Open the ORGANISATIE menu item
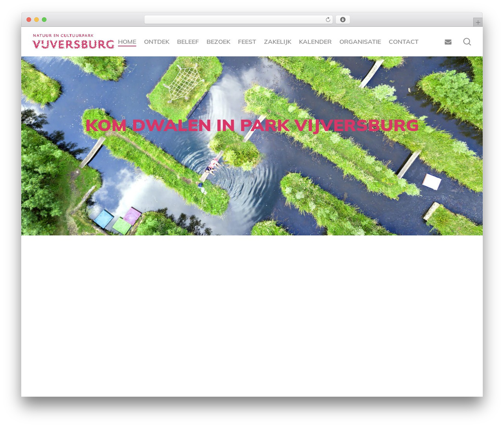Image resolution: width=504 pixels, height=427 pixels. pos(360,42)
